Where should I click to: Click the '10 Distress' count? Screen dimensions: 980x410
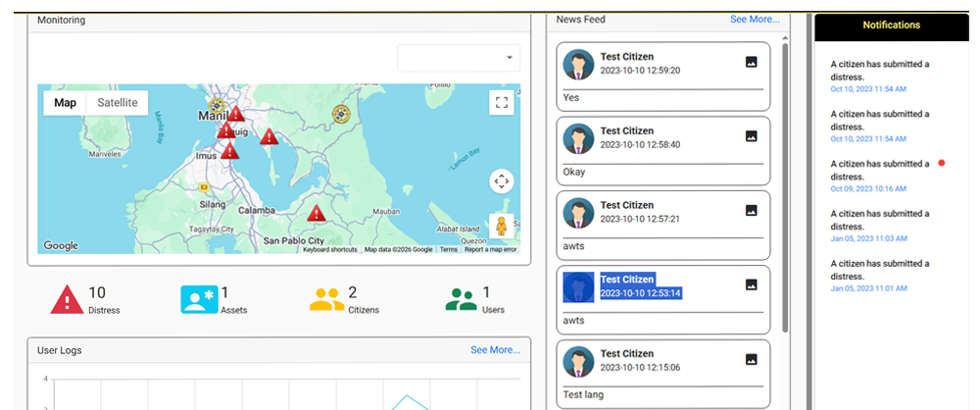click(x=104, y=299)
